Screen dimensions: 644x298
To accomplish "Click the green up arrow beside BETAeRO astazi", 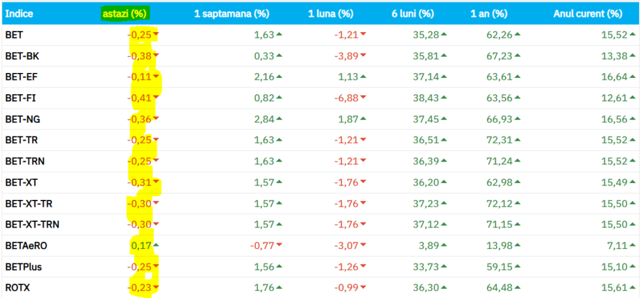I will 156,245.
